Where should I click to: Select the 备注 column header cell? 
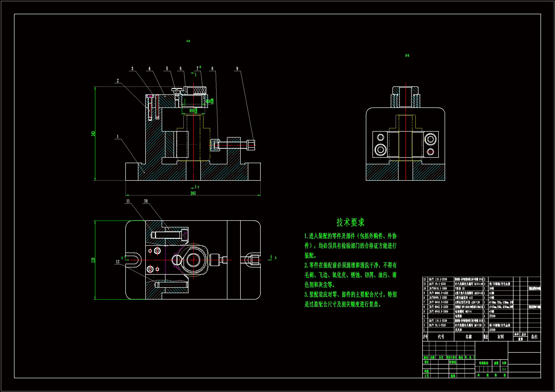534,337
